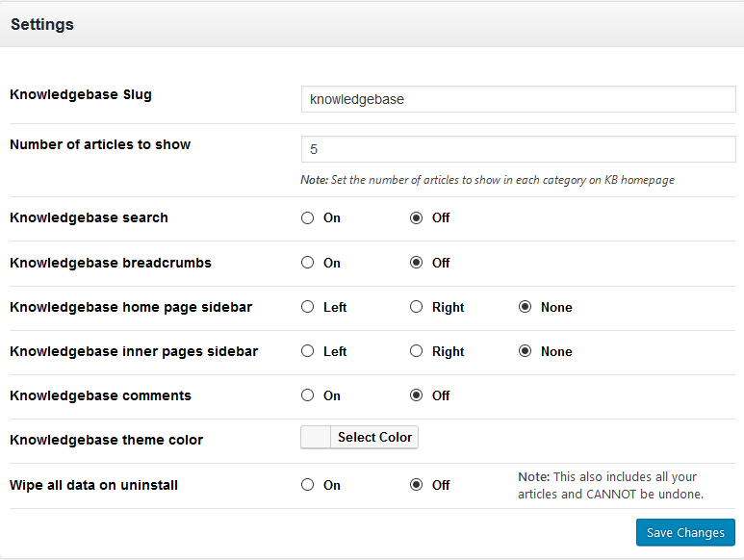Focus the Number of articles field
This screenshot has height=560, width=744.
tap(518, 149)
